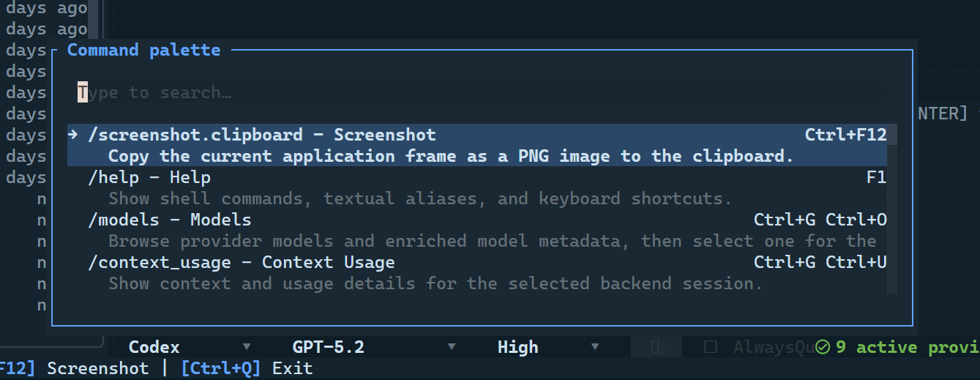Click 'Show context and usage details' description
The image size is (980, 380).
point(435,283)
